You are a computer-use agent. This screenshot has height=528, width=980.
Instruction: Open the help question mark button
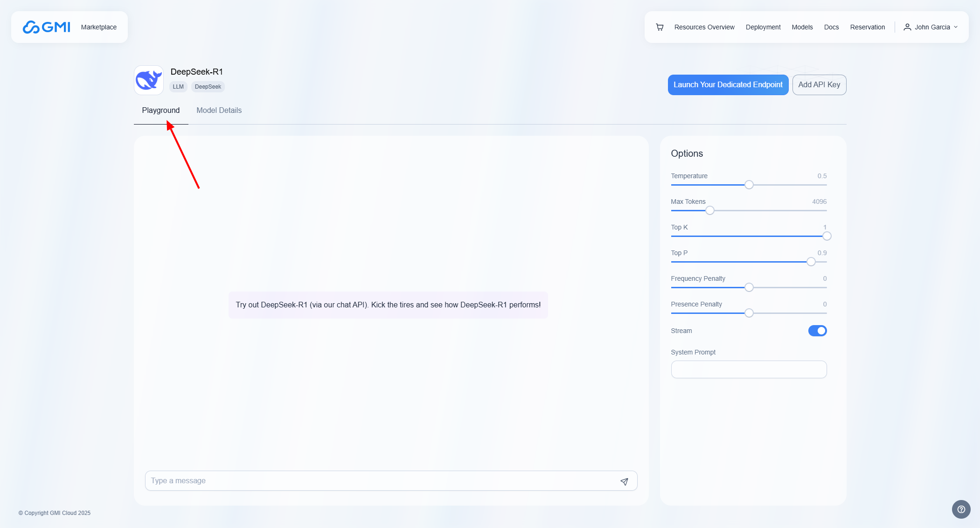(x=961, y=509)
